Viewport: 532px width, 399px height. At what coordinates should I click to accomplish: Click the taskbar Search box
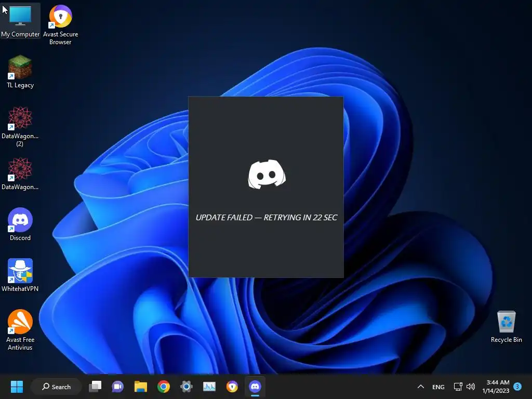[56, 387]
